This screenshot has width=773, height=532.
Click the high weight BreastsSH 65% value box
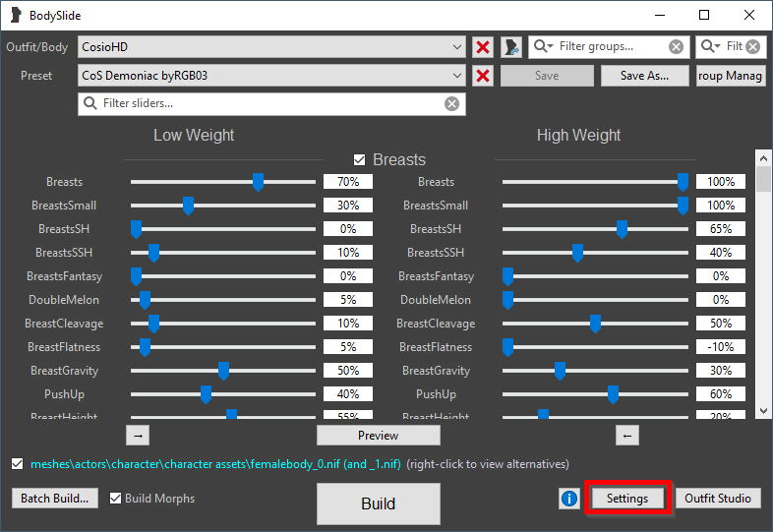[x=721, y=229]
